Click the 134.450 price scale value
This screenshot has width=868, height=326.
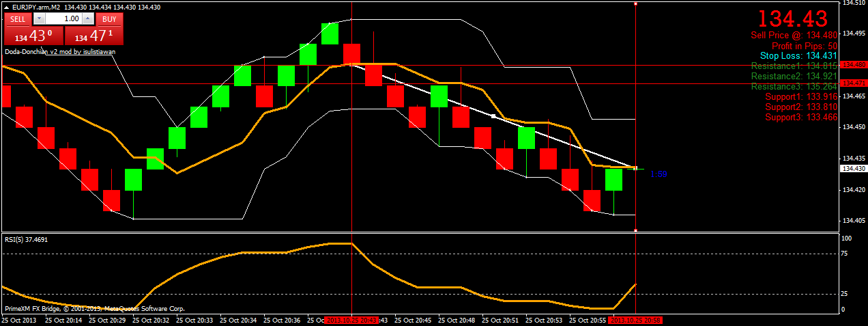point(854,127)
